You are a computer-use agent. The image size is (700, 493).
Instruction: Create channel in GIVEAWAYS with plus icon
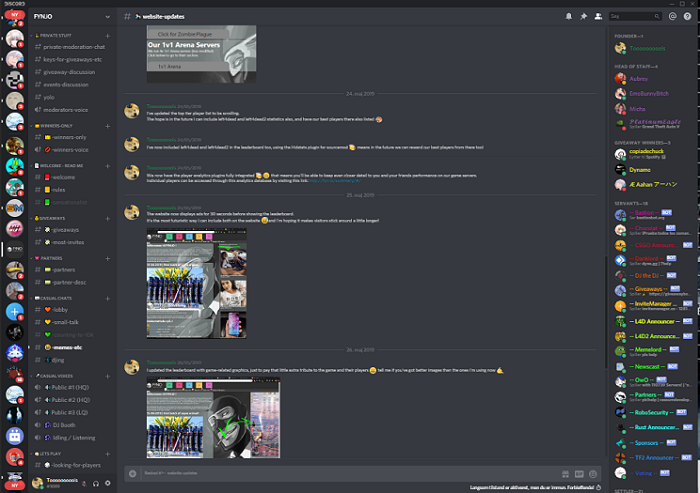108,219
